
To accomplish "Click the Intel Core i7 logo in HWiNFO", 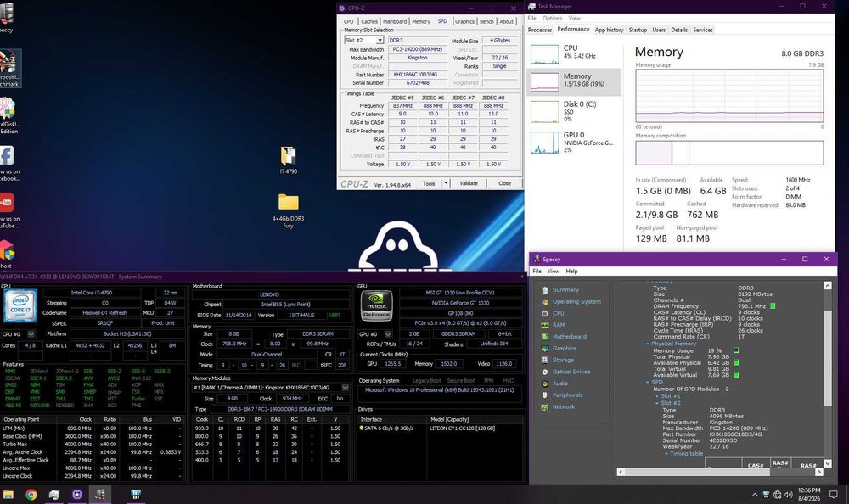I will tap(20, 305).
